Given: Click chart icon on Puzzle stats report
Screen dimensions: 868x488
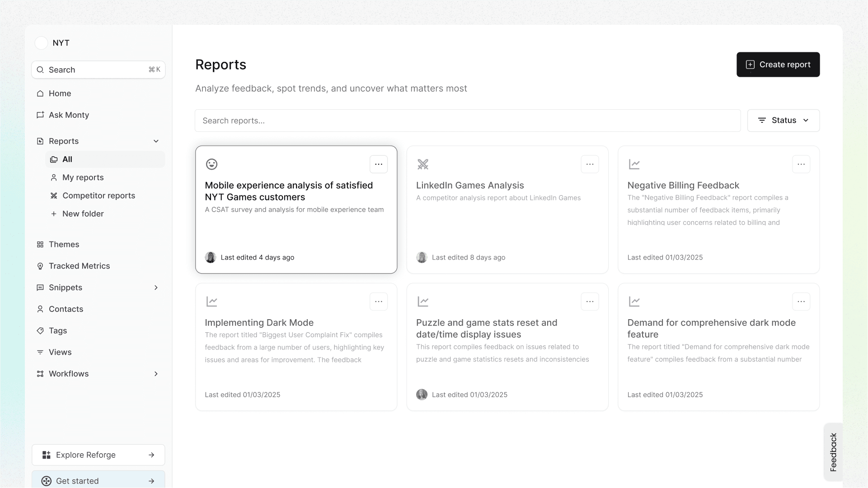Looking at the screenshot, I should coord(423,301).
